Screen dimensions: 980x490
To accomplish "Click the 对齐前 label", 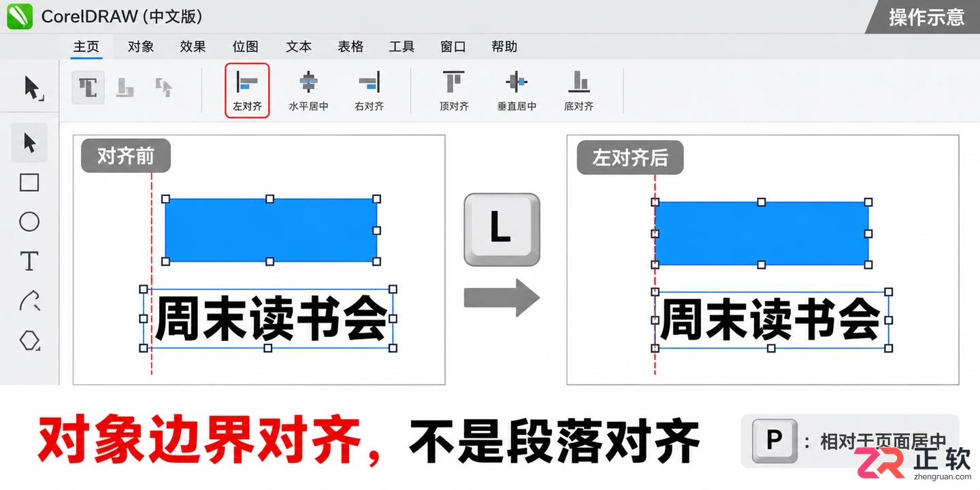I will point(126,156).
